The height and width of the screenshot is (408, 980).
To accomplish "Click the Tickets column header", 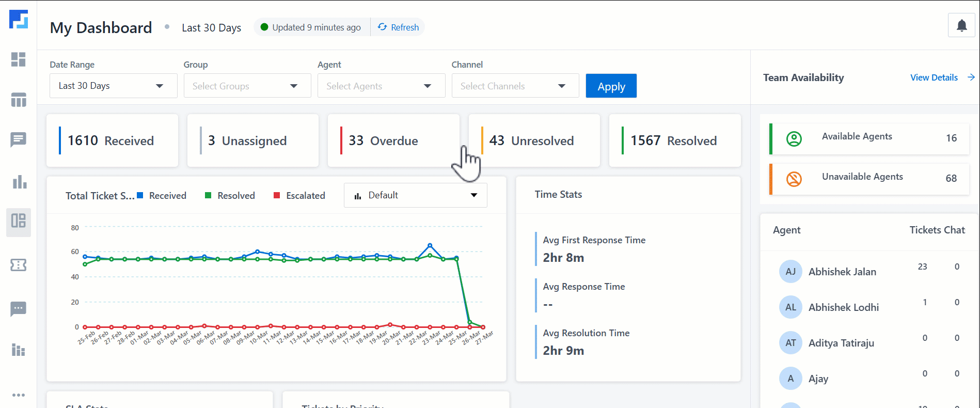I will [925, 230].
